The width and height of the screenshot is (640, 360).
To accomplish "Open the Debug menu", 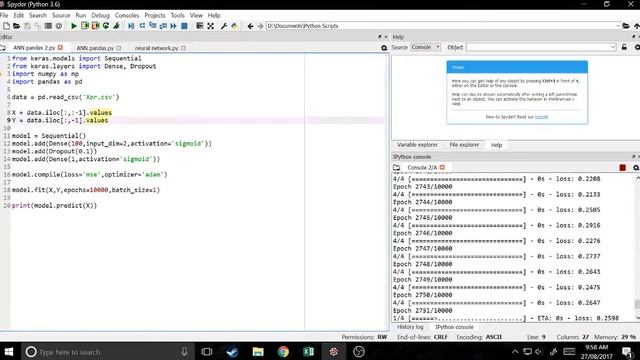I will pos(100,15).
